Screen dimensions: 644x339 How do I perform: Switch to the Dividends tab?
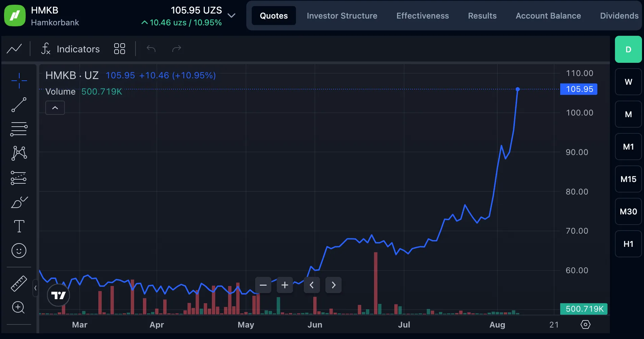pos(619,16)
